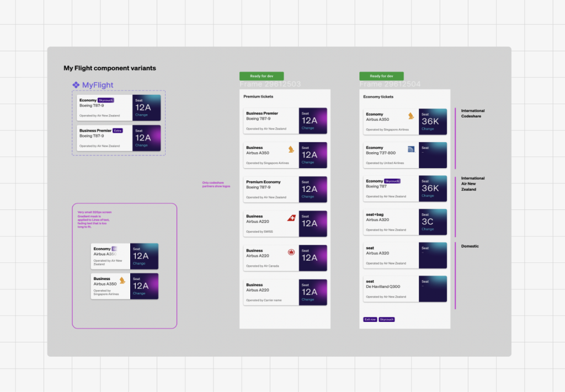Click the Premium tickets heading
Image resolution: width=565 pixels, height=392 pixels.
(258, 96)
